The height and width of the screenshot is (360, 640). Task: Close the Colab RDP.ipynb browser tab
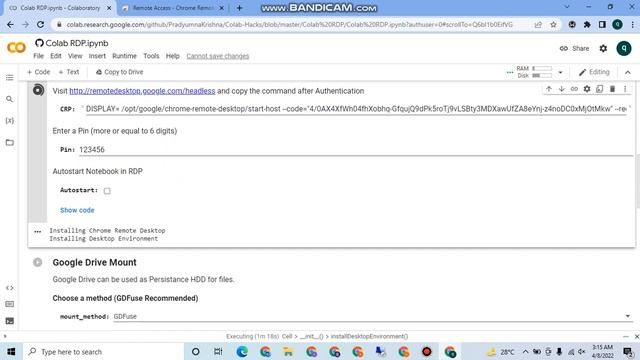109,8
